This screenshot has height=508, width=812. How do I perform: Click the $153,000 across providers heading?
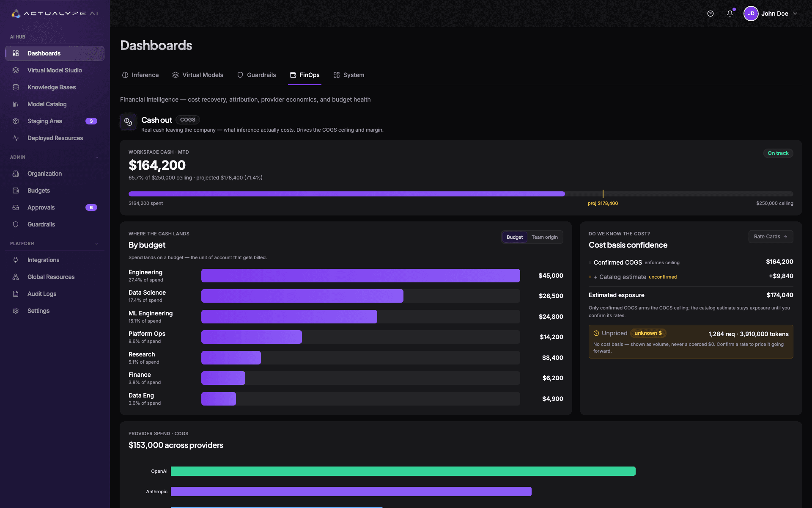[x=176, y=445]
